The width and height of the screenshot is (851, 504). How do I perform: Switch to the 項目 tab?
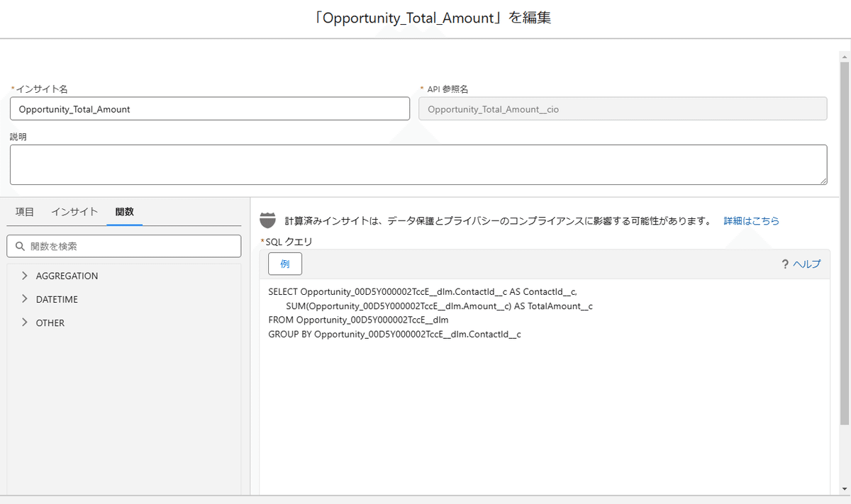pos(25,212)
